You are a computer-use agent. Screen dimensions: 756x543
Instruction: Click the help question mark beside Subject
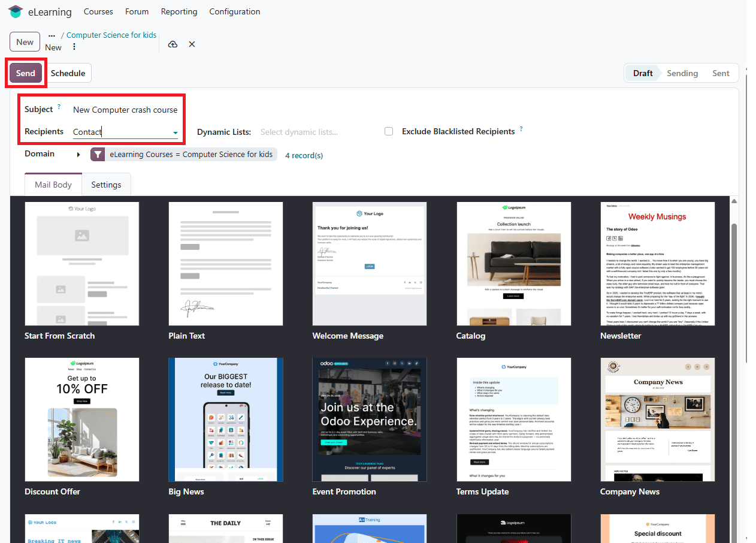(59, 107)
